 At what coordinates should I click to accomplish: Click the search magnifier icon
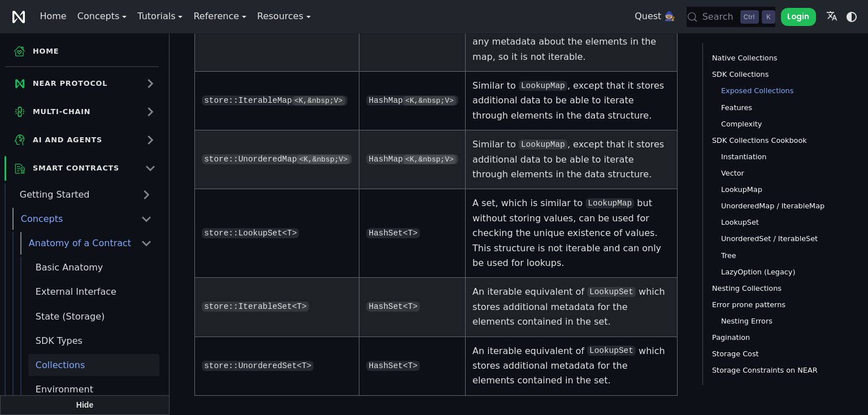pyautogui.click(x=692, y=17)
